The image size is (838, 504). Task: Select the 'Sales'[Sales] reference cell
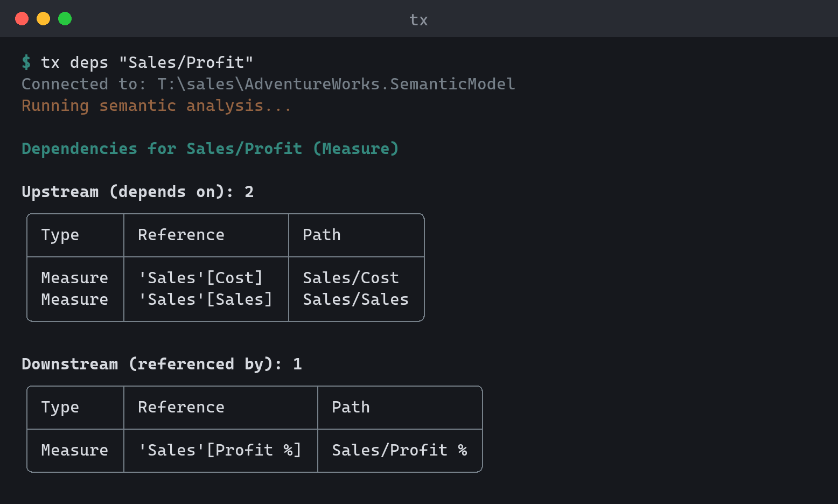coord(205,299)
